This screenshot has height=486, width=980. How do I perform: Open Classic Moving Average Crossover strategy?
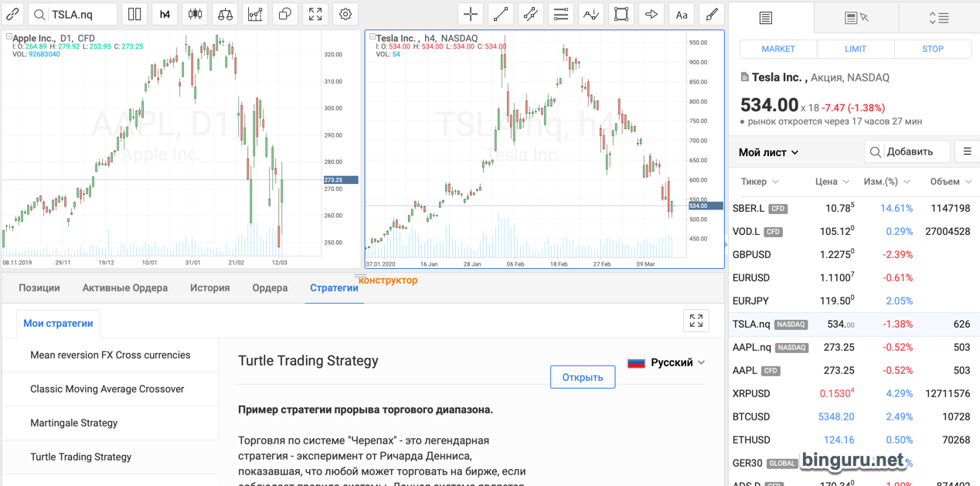(x=111, y=389)
